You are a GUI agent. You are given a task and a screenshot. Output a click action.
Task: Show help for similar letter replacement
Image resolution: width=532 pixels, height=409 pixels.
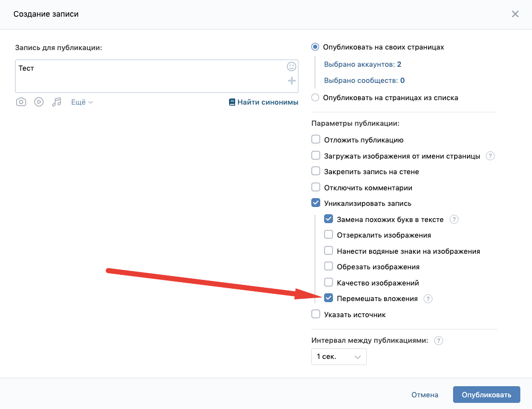click(454, 219)
